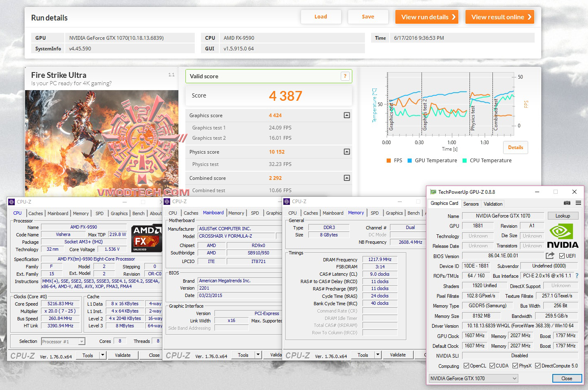
Task: Click the BIOS Version share/export icon
Action: [x=550, y=256]
